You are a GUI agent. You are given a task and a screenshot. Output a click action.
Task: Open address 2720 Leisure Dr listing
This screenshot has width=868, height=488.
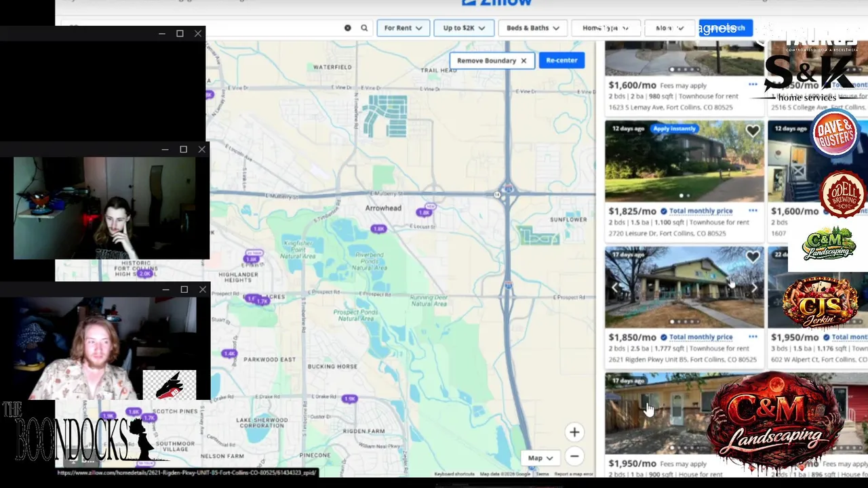[x=667, y=233]
